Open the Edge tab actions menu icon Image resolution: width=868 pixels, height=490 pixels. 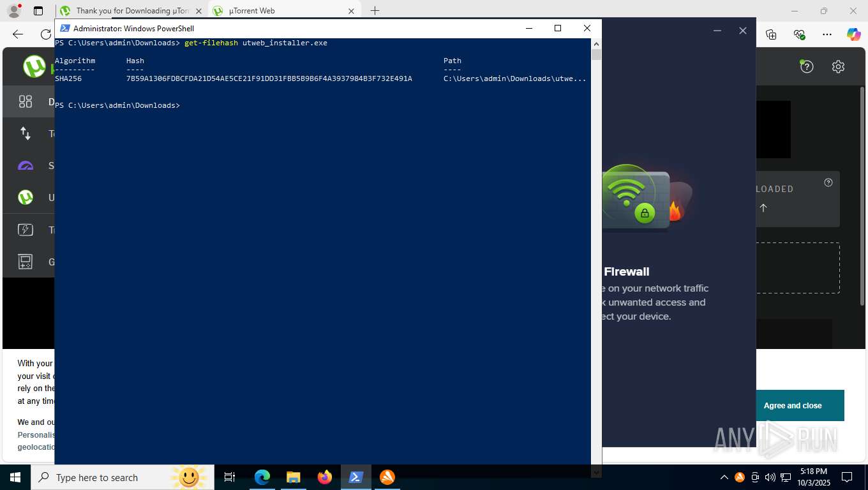coord(38,11)
